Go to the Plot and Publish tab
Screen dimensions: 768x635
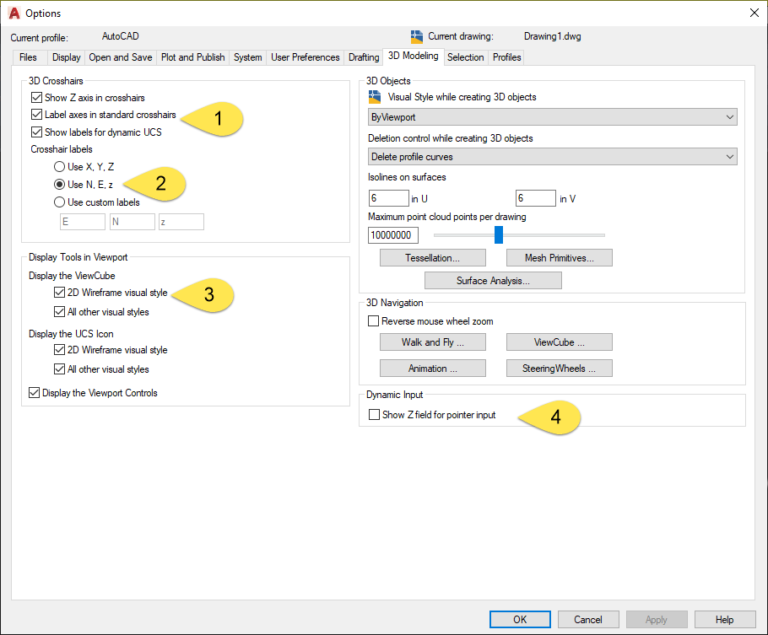[x=193, y=58]
